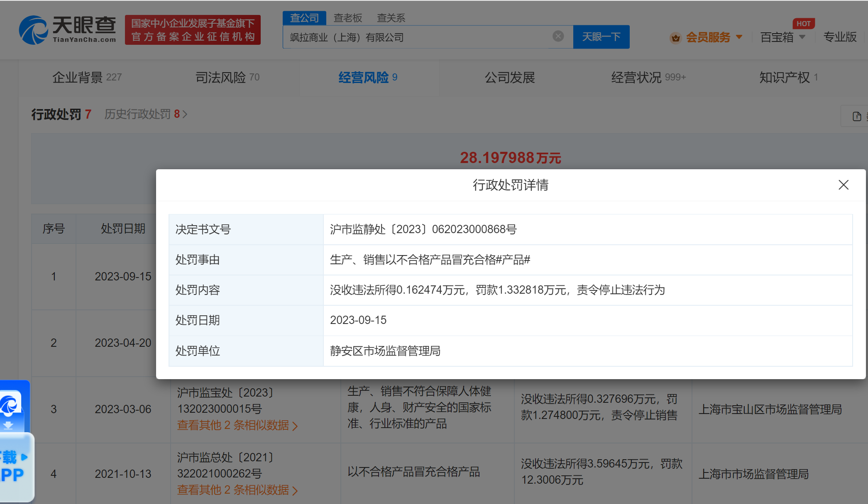Click the 处罚事由 reason text in dialog

click(x=430, y=260)
